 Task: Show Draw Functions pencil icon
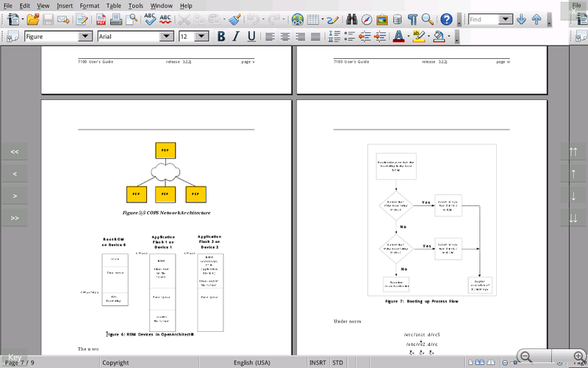click(x=333, y=19)
